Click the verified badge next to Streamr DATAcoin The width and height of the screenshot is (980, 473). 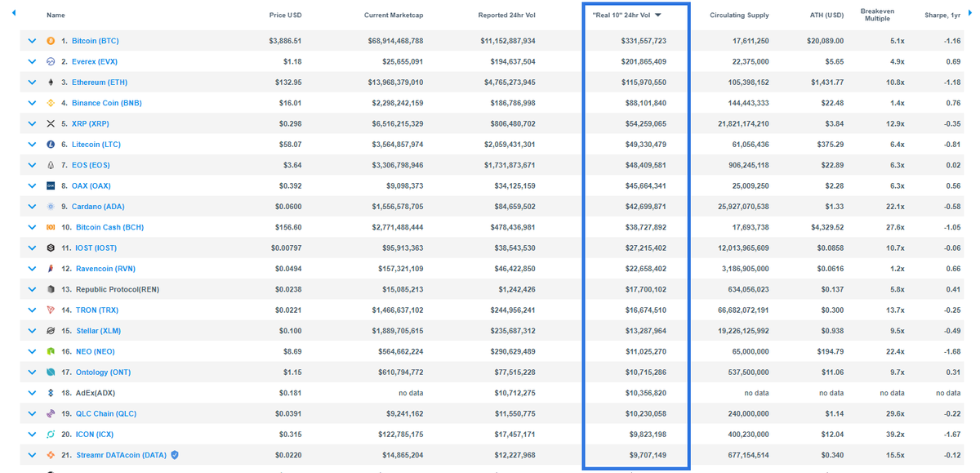click(175, 455)
